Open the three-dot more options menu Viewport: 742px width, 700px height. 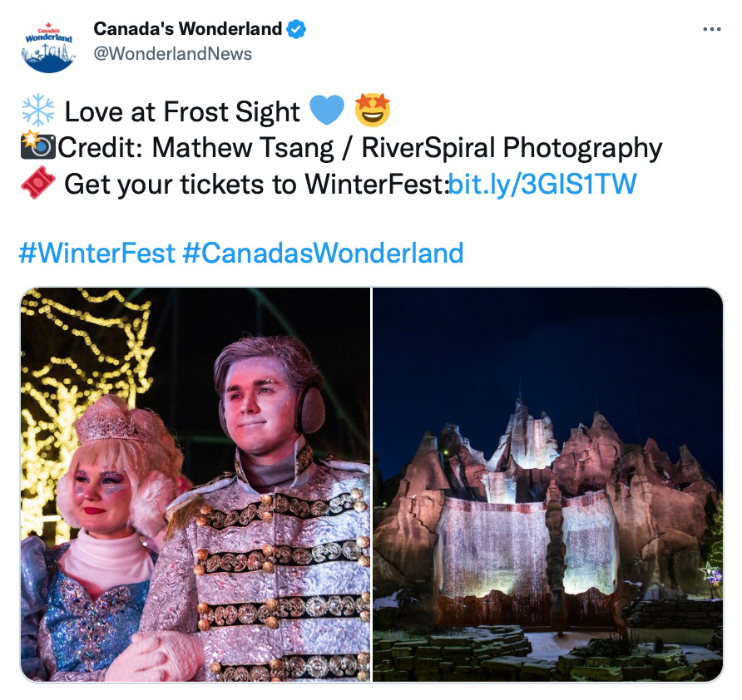tap(712, 29)
